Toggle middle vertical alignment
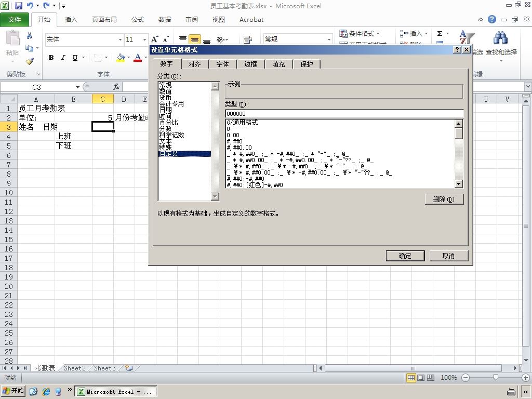 click(195, 39)
